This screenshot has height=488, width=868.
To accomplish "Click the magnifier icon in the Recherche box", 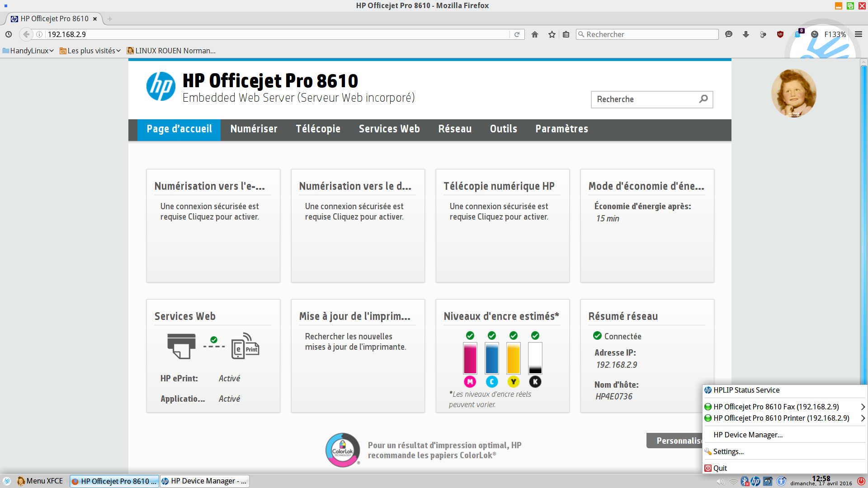I will coord(703,99).
